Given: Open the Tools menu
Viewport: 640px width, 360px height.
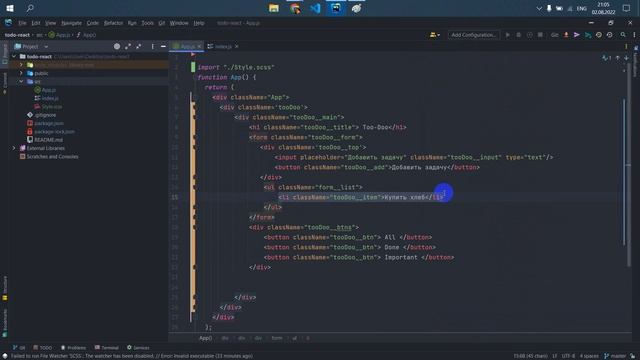Looking at the screenshot, I should tap(147, 23).
